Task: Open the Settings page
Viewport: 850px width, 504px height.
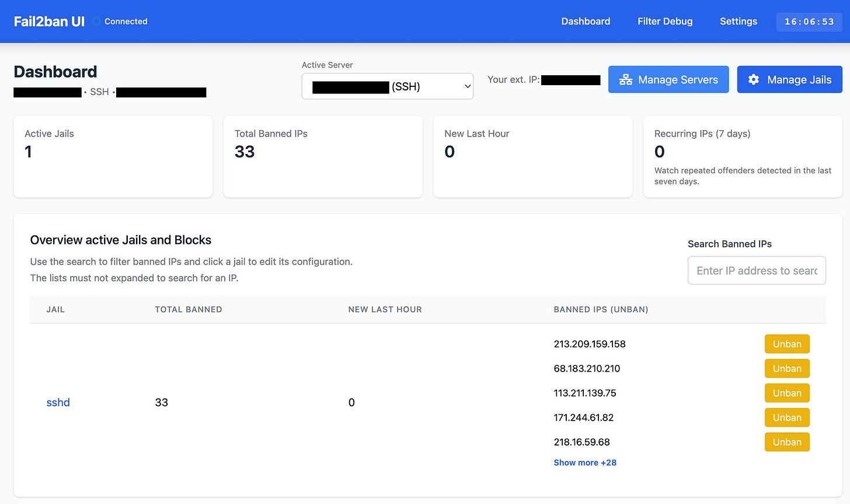Action: click(x=738, y=21)
